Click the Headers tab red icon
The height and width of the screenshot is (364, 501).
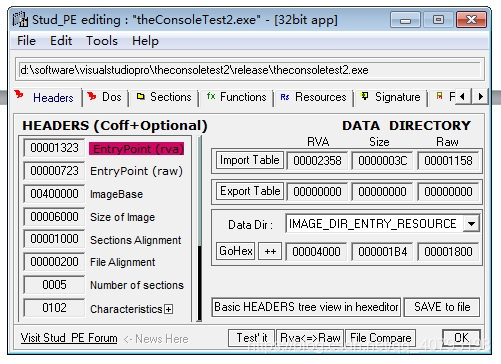pos(19,95)
